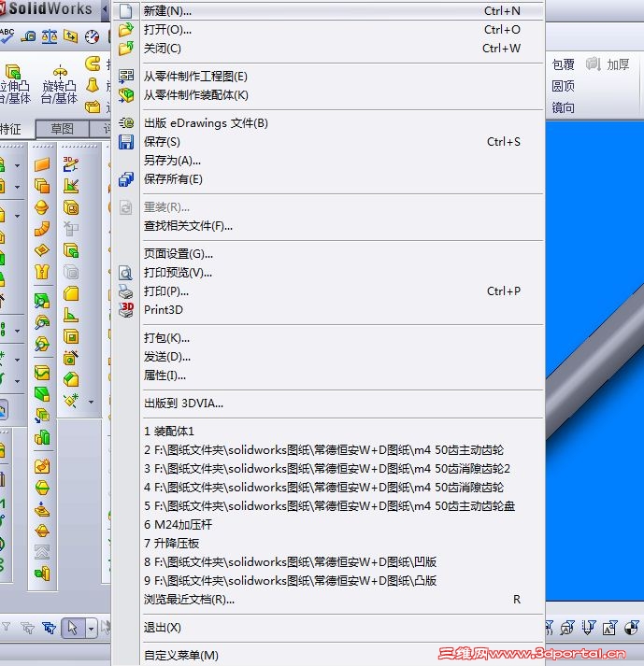
Task: Select 从零件制作工程图(E)
Action: click(329, 77)
